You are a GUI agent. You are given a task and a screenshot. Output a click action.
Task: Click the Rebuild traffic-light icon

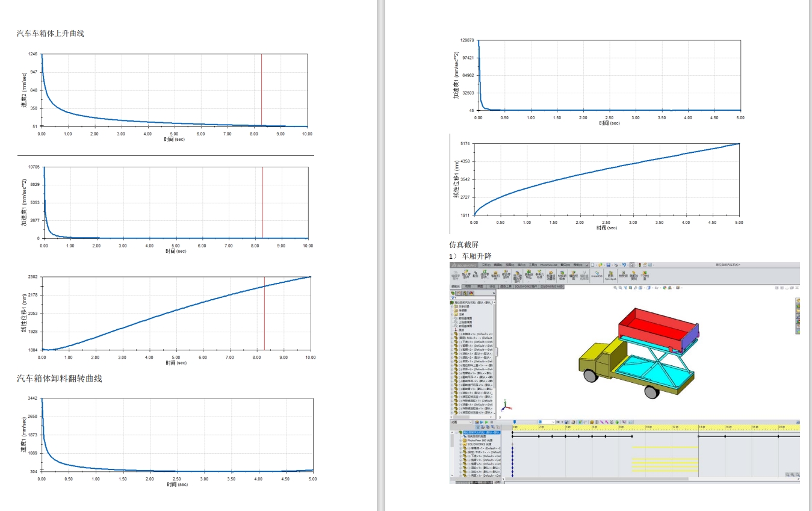tap(640, 265)
